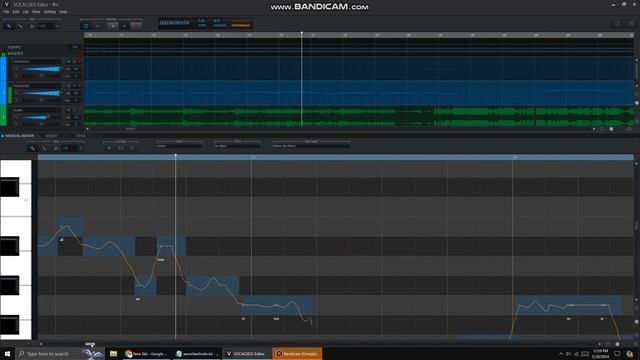Toggle the loop button in transport

point(86,26)
